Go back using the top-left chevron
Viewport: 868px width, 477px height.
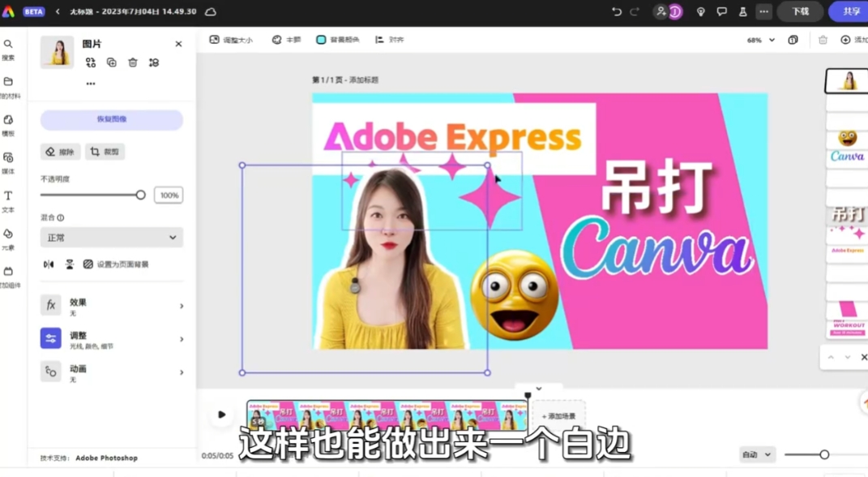[x=58, y=11]
